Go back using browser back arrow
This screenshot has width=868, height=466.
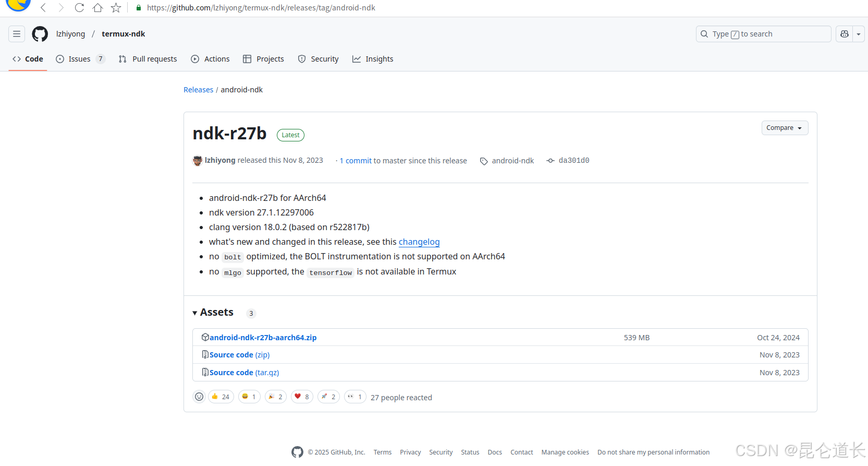coord(43,8)
